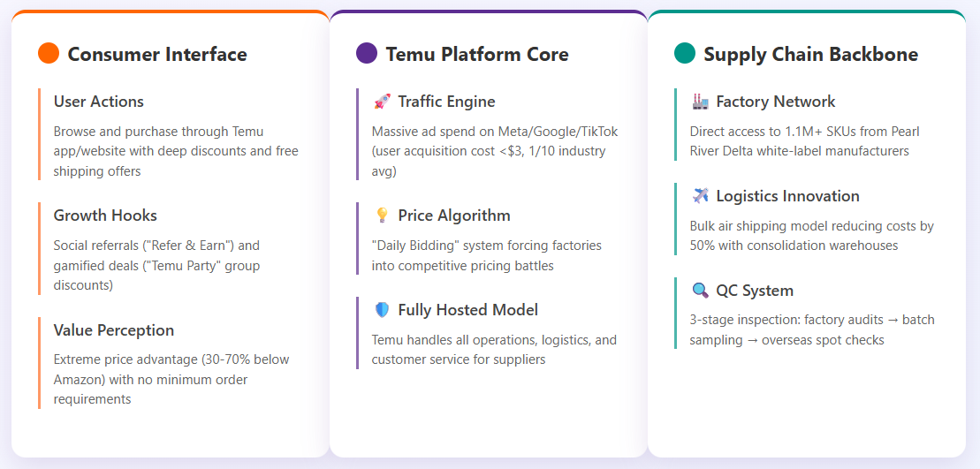Click the purple circle next to Temu Platform Core

coord(367,54)
